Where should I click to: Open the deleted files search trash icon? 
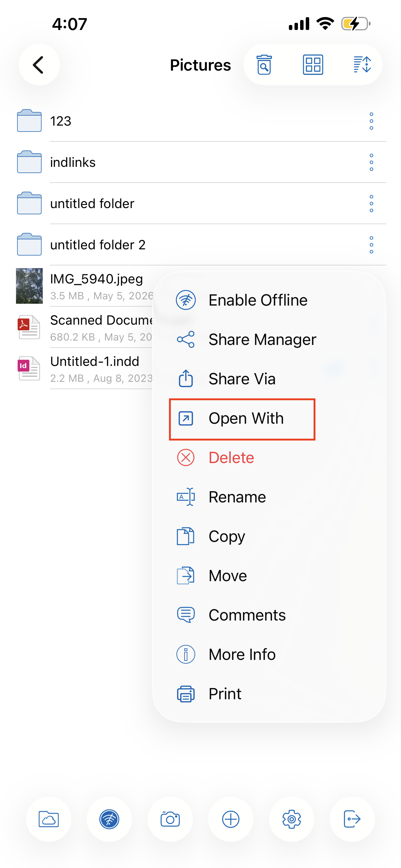264,64
